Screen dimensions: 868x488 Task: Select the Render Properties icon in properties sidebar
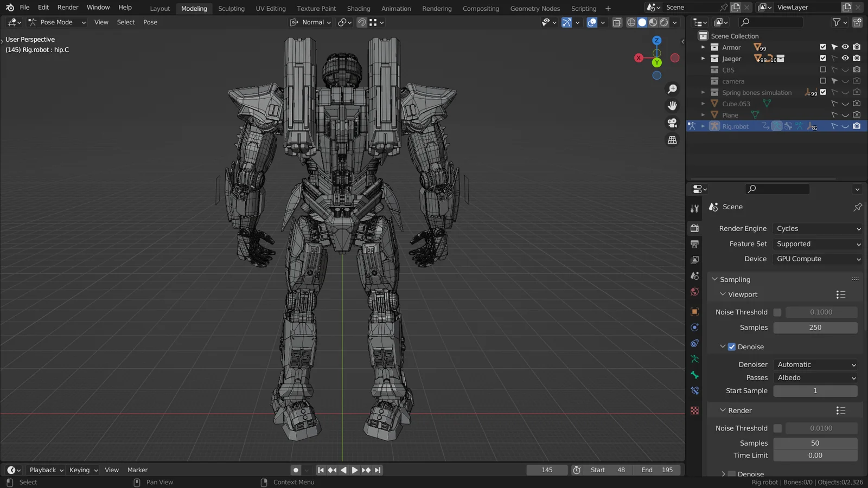click(x=694, y=228)
